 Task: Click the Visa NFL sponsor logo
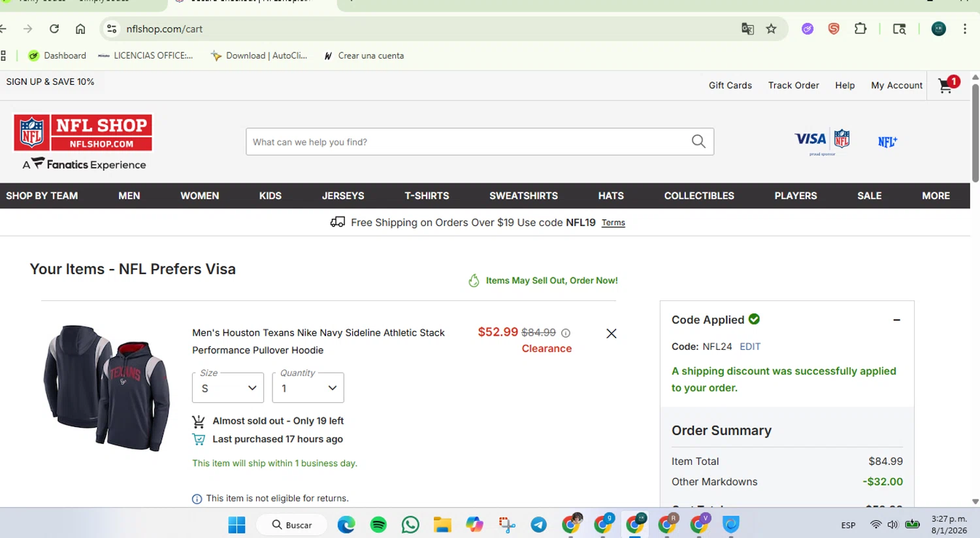[x=822, y=140]
